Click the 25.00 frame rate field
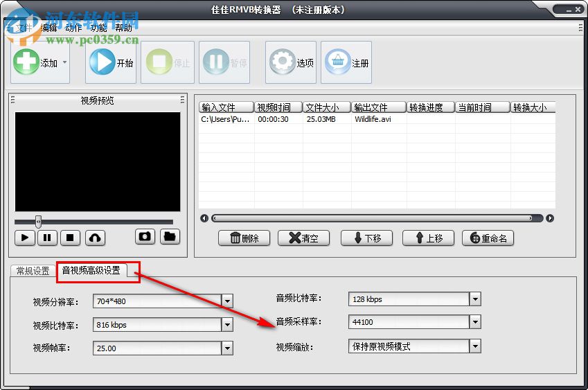 (157, 348)
